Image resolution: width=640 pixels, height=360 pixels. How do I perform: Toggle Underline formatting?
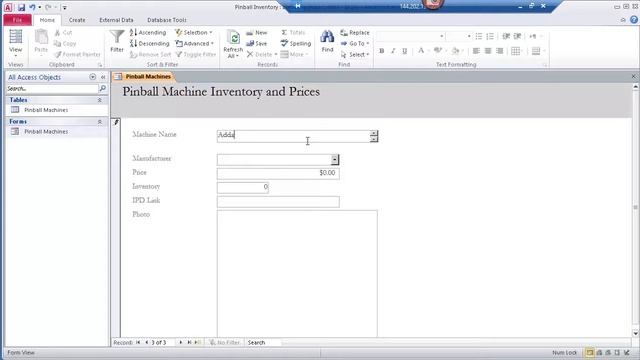click(x=404, y=51)
